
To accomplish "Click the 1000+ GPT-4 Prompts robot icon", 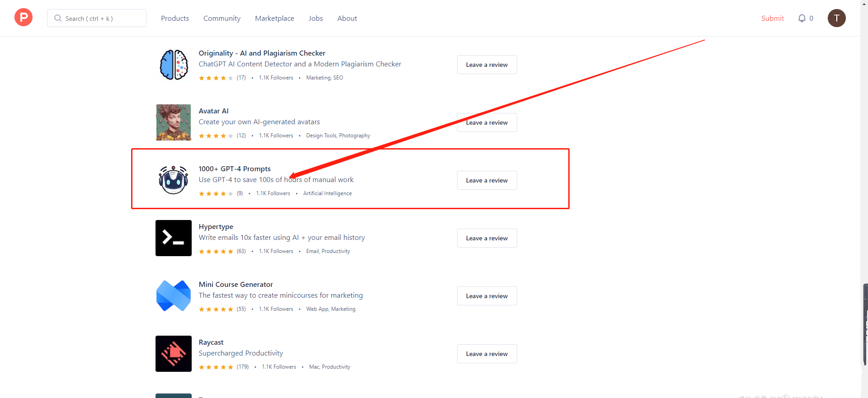I will 174,180.
